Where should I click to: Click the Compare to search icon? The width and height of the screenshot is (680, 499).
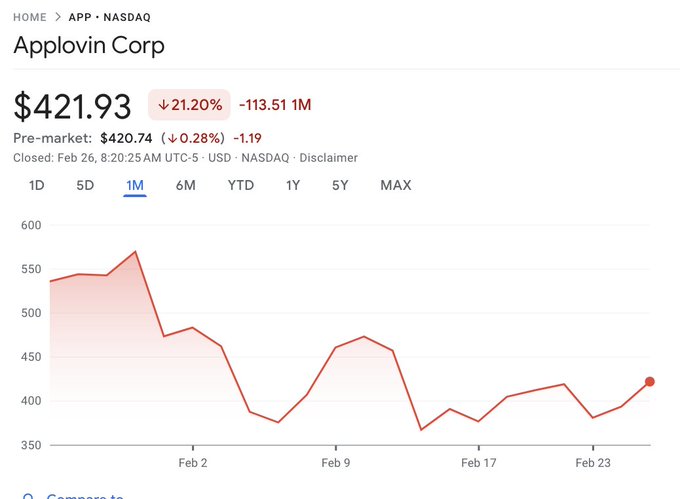tap(26, 497)
